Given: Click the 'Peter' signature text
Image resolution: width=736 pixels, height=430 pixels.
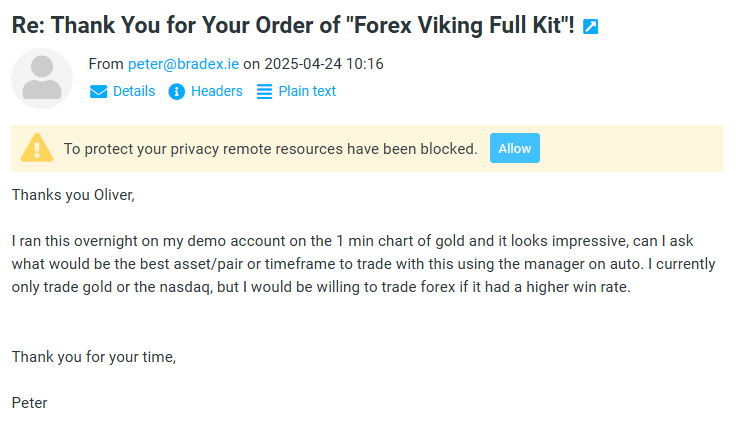Looking at the screenshot, I should point(30,403).
